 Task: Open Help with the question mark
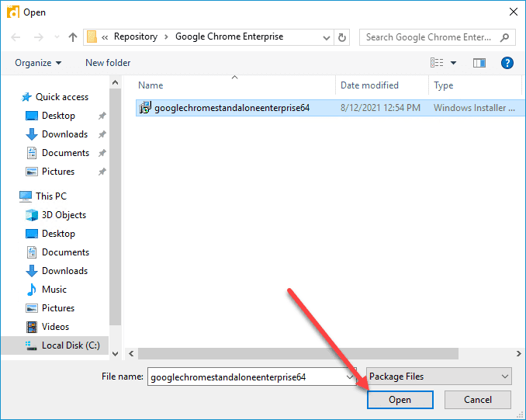[507, 63]
